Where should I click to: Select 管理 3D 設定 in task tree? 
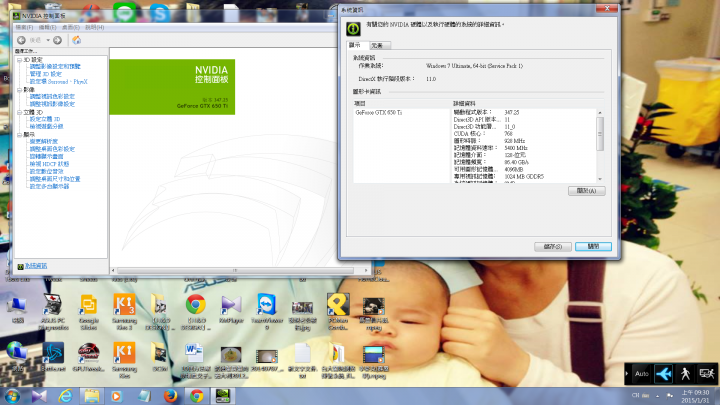[45, 74]
